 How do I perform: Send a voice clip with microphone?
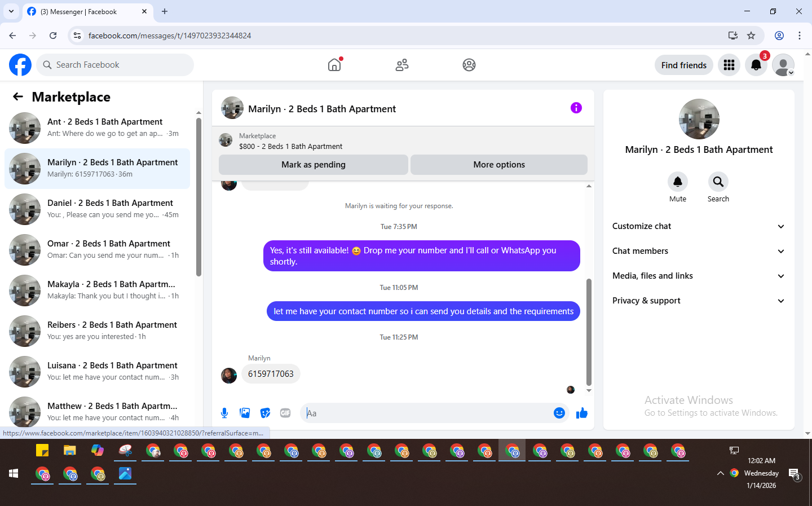pos(224,413)
